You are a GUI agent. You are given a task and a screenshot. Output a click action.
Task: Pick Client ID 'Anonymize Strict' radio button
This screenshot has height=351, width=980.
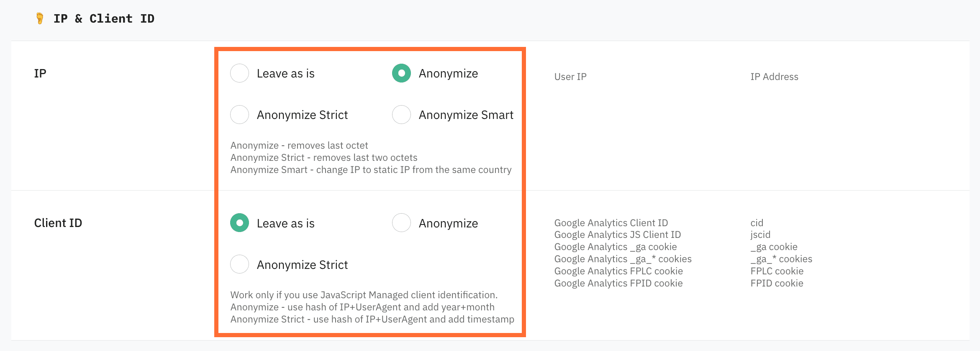(240, 264)
